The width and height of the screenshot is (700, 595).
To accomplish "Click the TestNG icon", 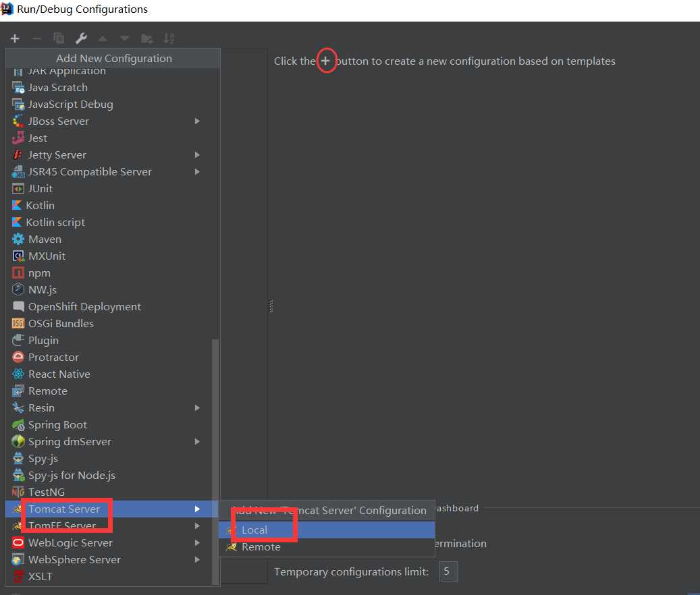I will (18, 492).
